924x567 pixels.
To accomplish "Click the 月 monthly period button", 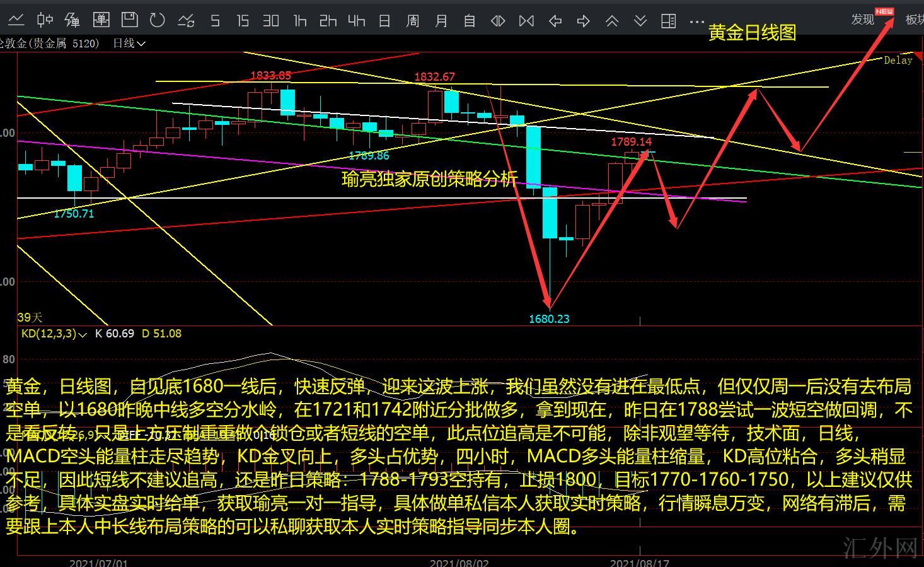I will pyautogui.click(x=441, y=21).
